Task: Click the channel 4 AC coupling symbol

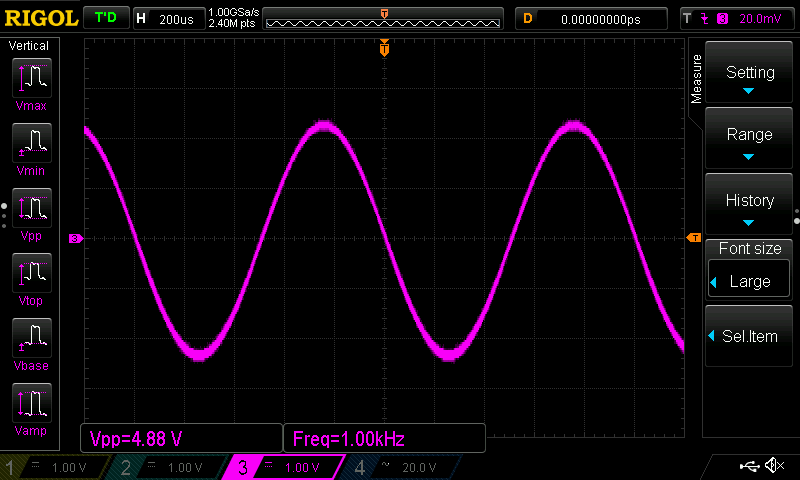Action: tap(386, 464)
